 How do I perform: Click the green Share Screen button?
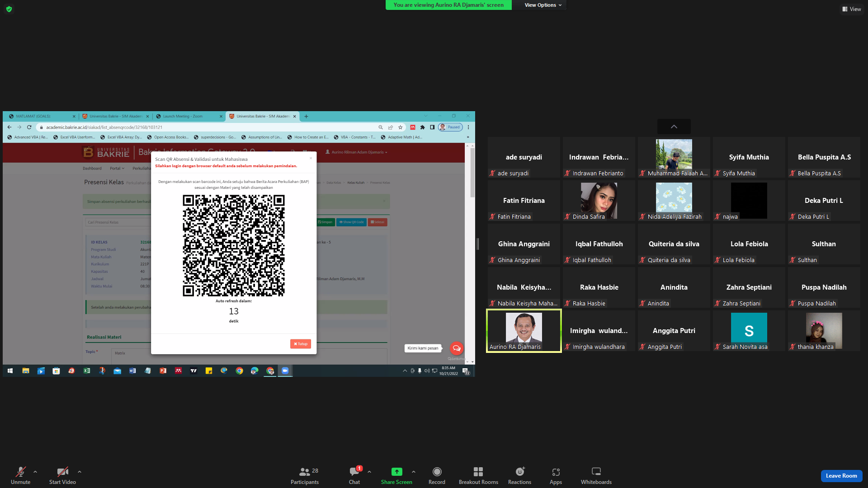[x=396, y=475]
